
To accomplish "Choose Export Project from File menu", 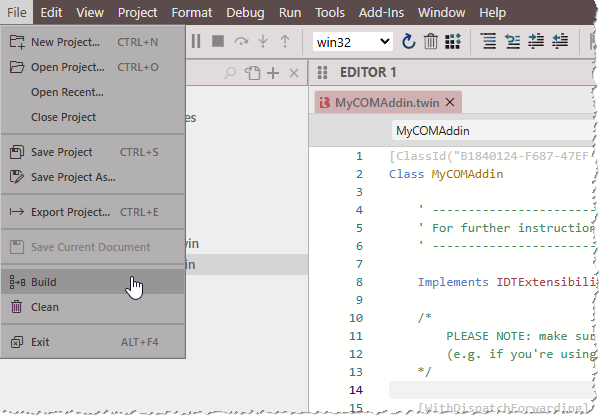I will pos(70,212).
